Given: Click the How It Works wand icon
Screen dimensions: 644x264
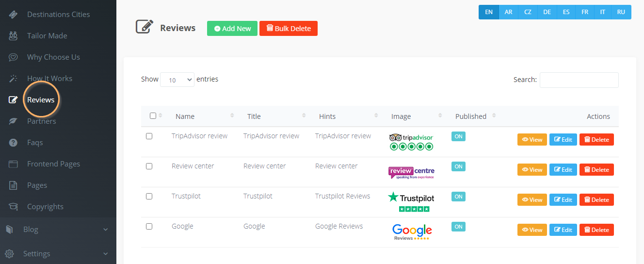Looking at the screenshot, I should [x=13, y=79].
